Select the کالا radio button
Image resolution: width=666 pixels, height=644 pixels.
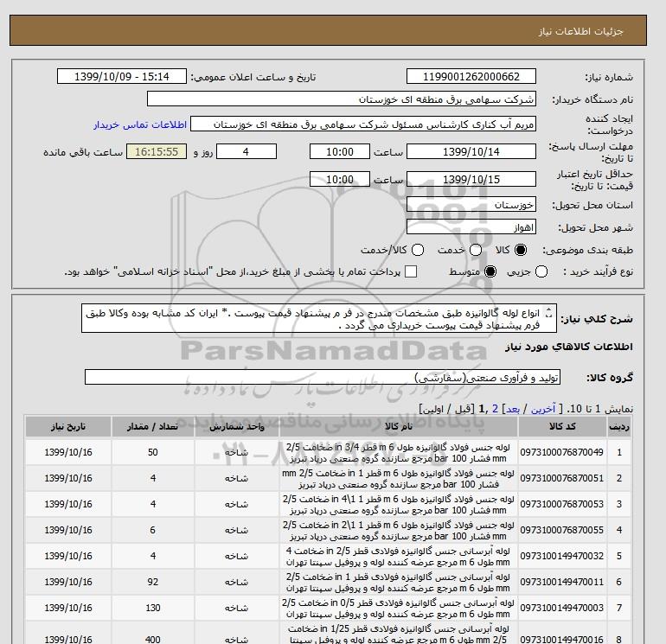[x=521, y=250]
